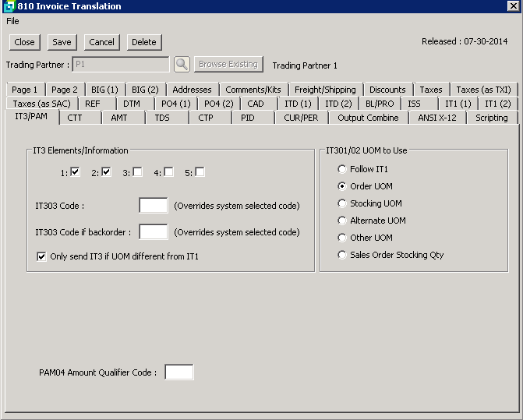This screenshot has width=523, height=420.
Task: Click the IT303 Code input field
Action: click(154, 206)
